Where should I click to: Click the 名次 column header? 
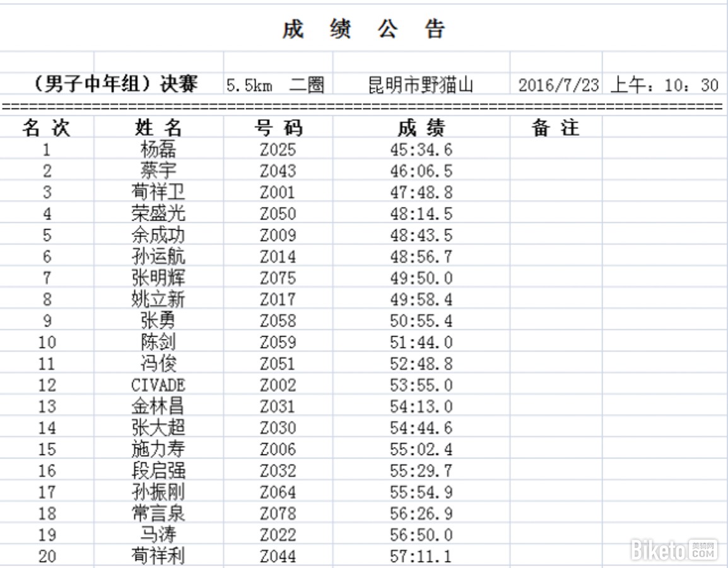[x=47, y=128]
